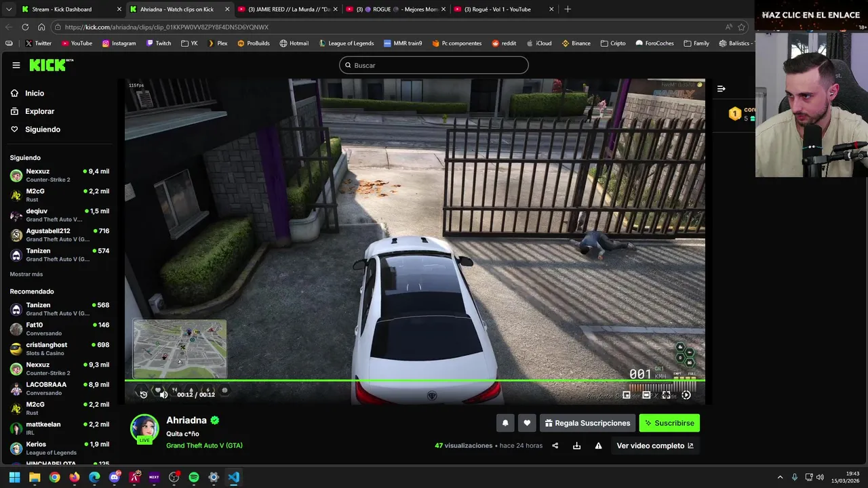
Task: Open Agustabell212 channel
Action: tap(60, 235)
